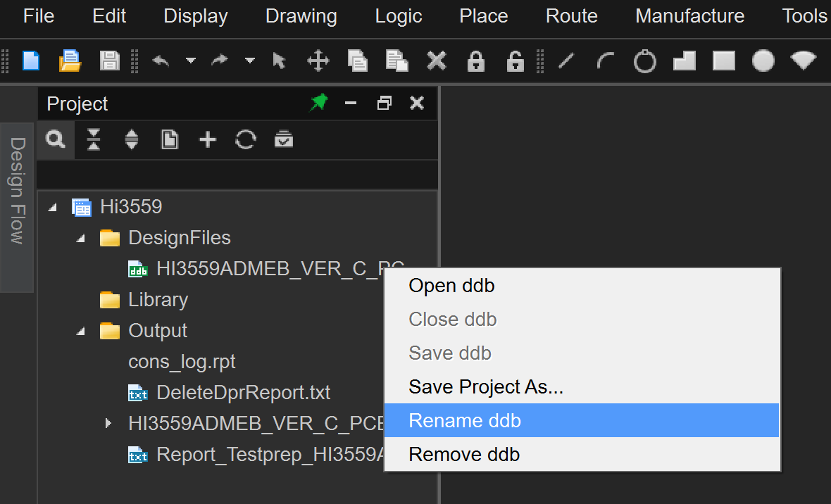Select DeleteDprReport.txt in Output folder
This screenshot has width=831, height=504.
[243, 393]
